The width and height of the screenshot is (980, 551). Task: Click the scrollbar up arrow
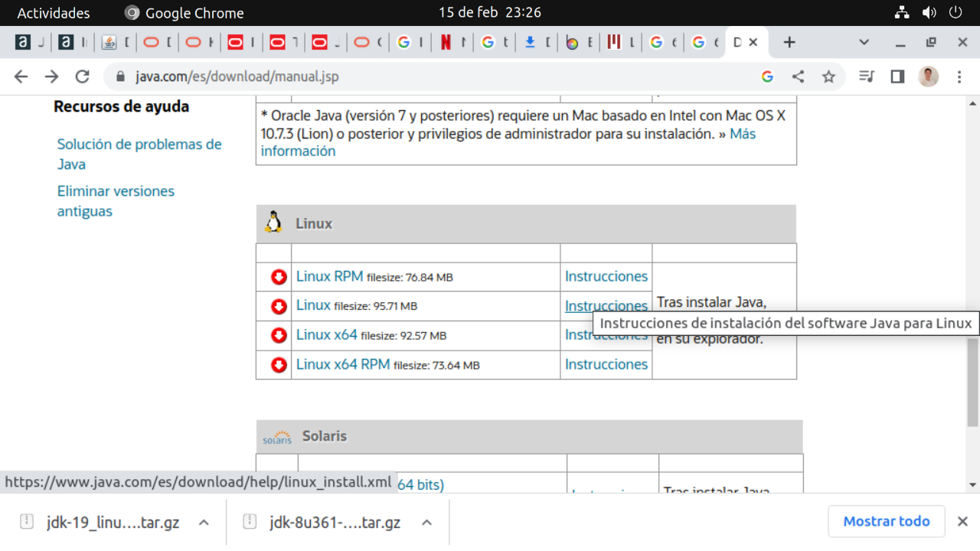tap(973, 103)
